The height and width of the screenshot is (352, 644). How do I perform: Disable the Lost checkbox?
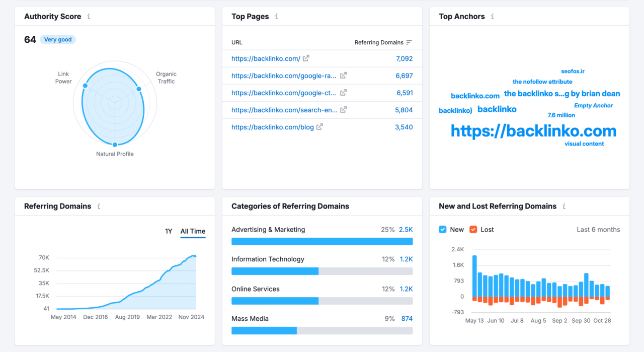tap(473, 229)
